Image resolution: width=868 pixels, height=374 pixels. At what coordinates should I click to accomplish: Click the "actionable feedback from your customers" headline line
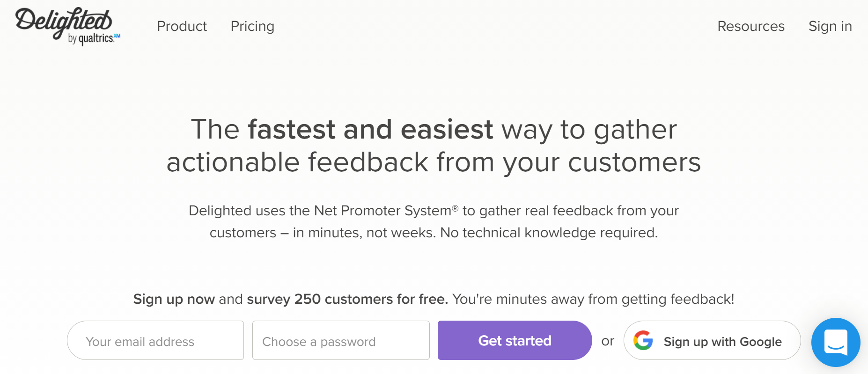coord(434,162)
